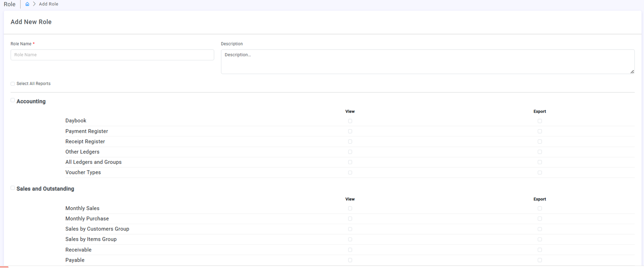Allow Export for All Ledgers and Groups
Image resolution: width=644 pixels, height=268 pixels.
coord(540,162)
